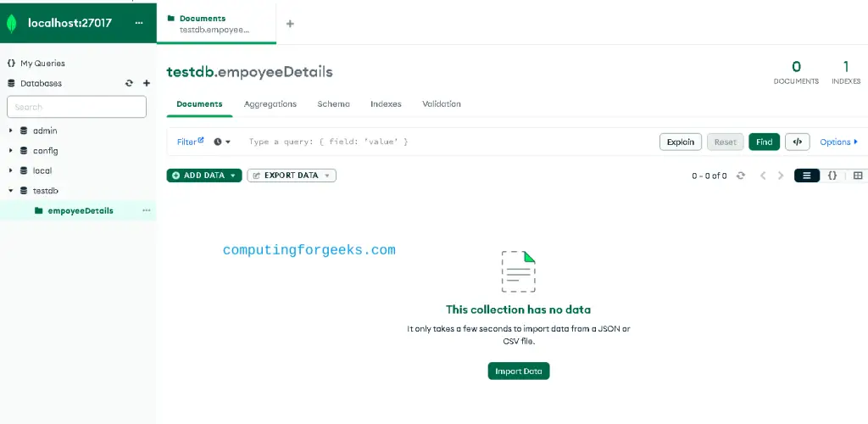Screen dimensions: 868x424
Task: Create a new database with plus icon
Action: coord(147,83)
